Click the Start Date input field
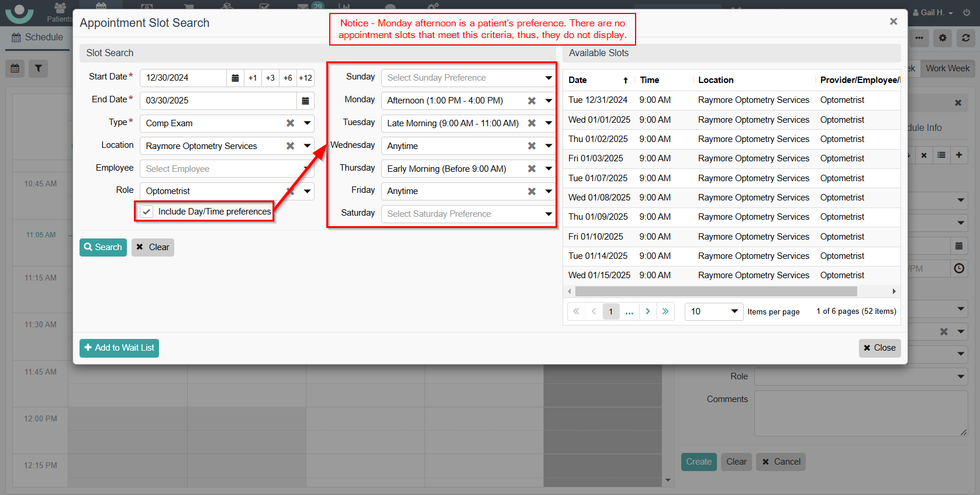 (x=183, y=78)
